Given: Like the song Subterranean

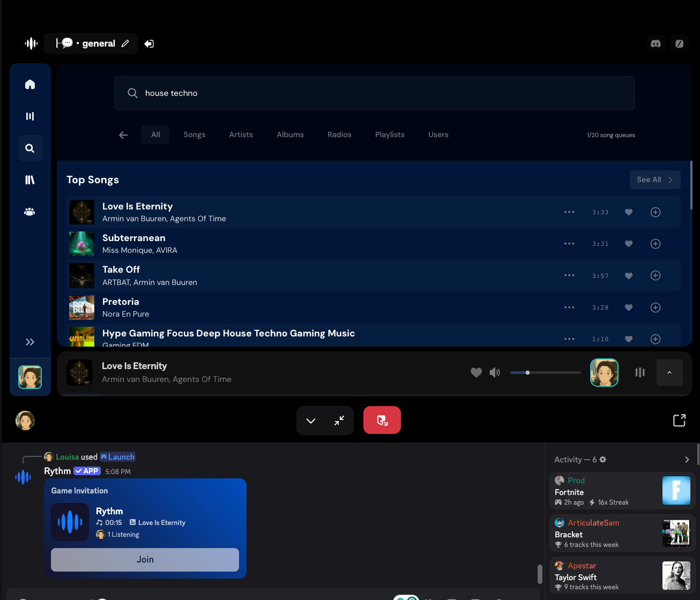Looking at the screenshot, I should [629, 244].
